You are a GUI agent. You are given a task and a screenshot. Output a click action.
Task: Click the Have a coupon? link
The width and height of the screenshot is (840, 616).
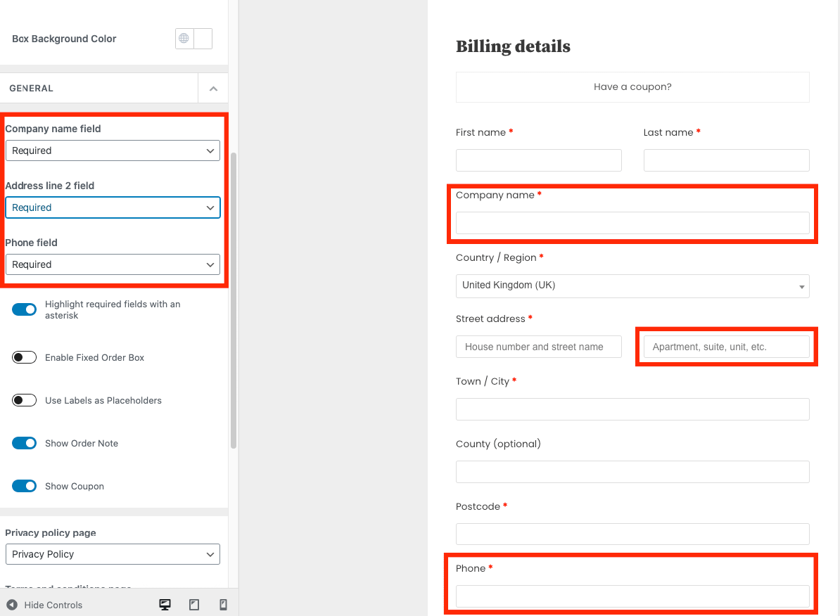click(632, 87)
